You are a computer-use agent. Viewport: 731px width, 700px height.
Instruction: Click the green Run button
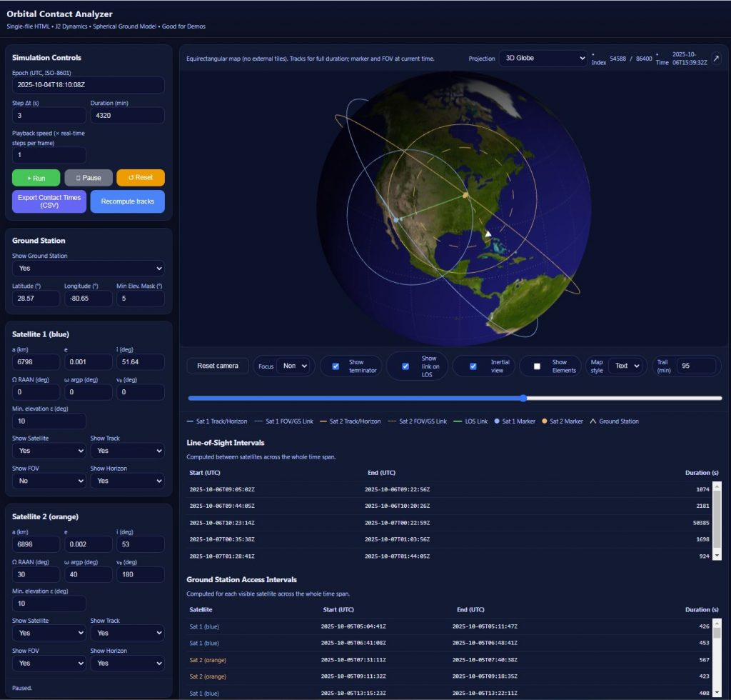tap(36, 178)
